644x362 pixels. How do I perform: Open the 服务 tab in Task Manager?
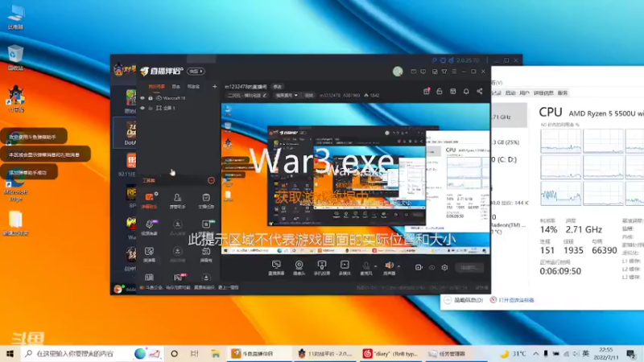(563, 93)
